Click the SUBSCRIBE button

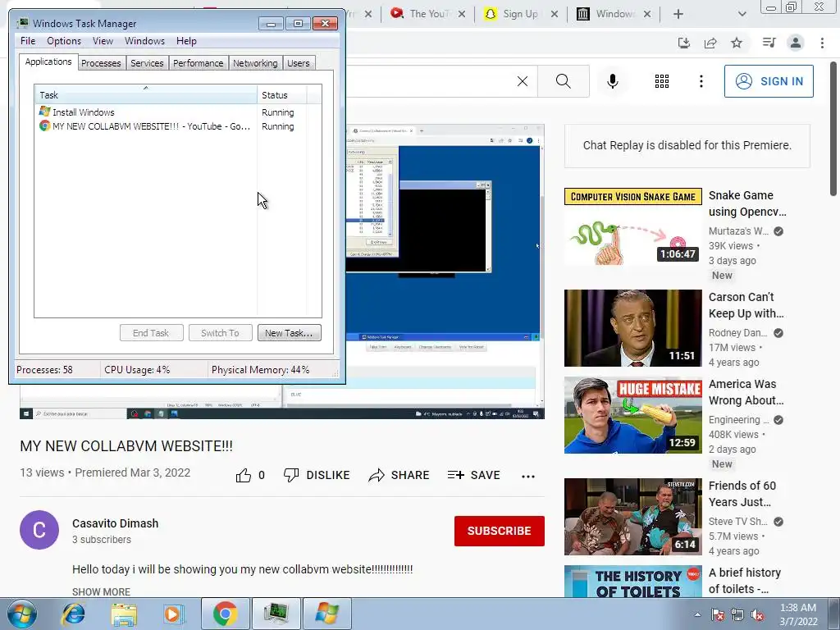point(500,531)
